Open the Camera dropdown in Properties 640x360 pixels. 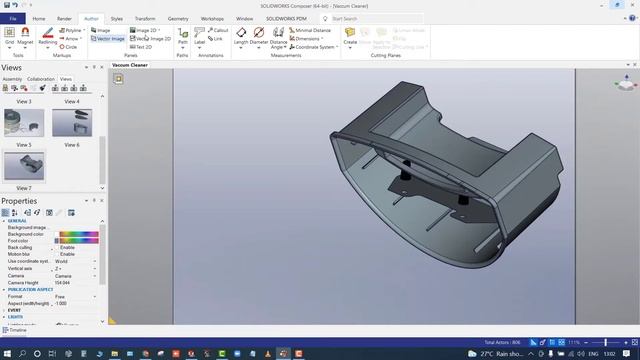coord(95,276)
